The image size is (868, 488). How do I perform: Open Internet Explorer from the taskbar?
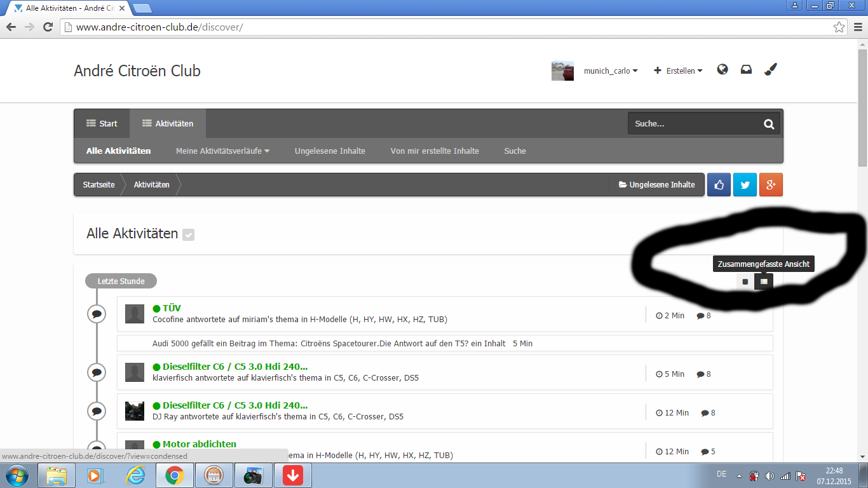(135, 475)
